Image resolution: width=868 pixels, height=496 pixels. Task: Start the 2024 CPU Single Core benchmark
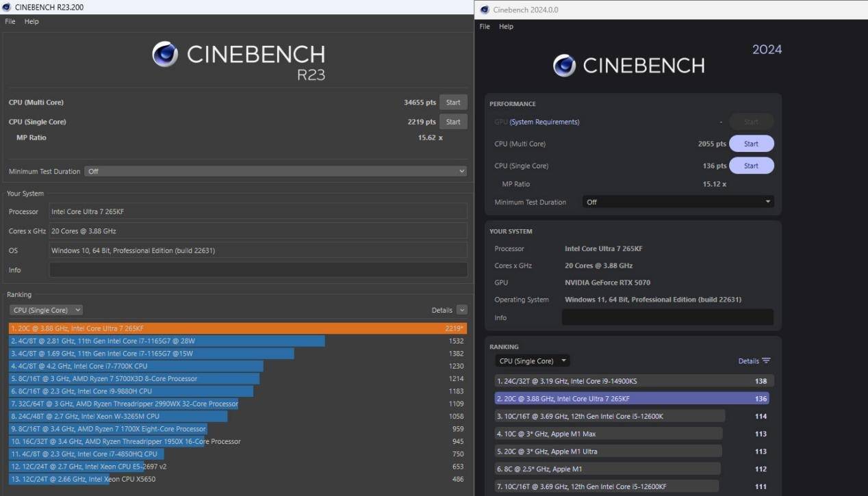(x=751, y=166)
